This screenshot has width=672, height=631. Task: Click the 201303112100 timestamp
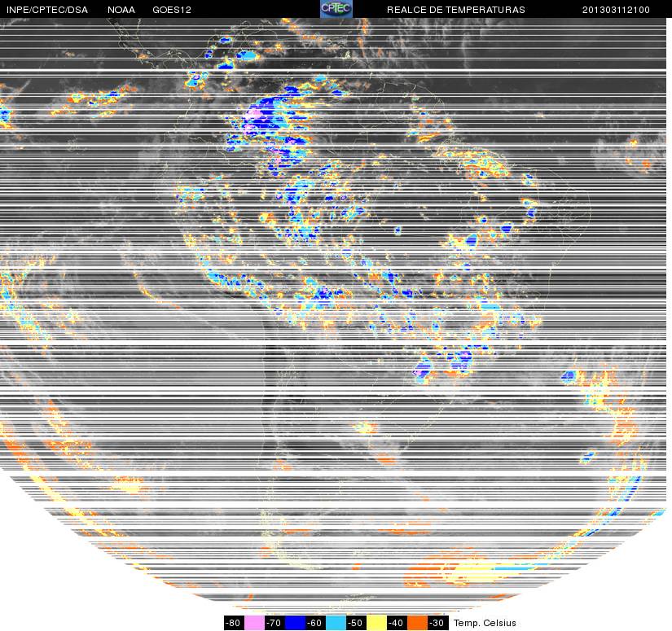(x=616, y=10)
